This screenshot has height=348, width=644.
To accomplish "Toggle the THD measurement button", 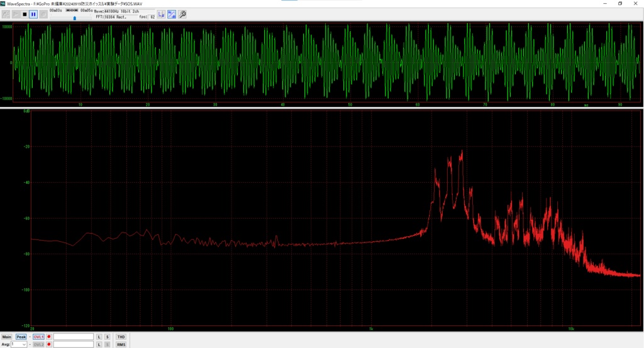I will tap(121, 337).
